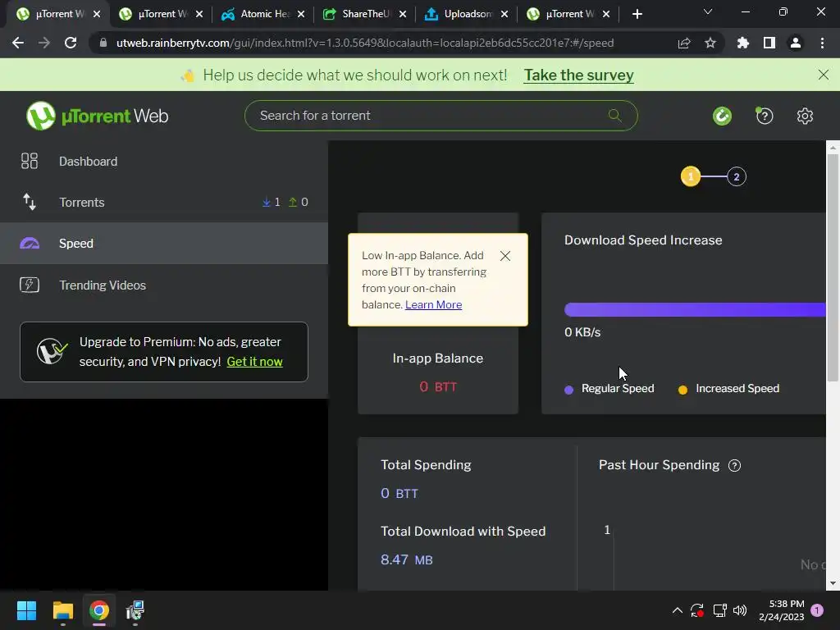Image resolution: width=840 pixels, height=630 pixels.
Task: Open the Chrome profile icon
Action: 796,43
